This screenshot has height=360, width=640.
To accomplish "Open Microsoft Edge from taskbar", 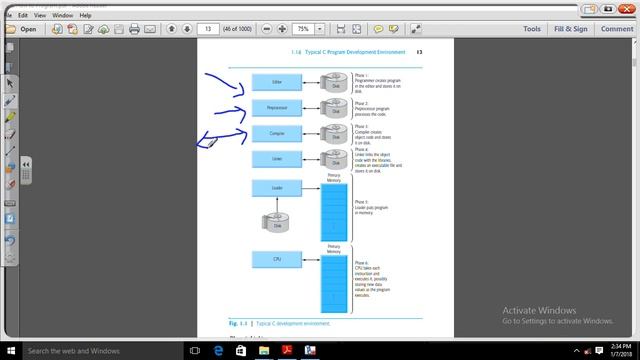I will point(218,351).
